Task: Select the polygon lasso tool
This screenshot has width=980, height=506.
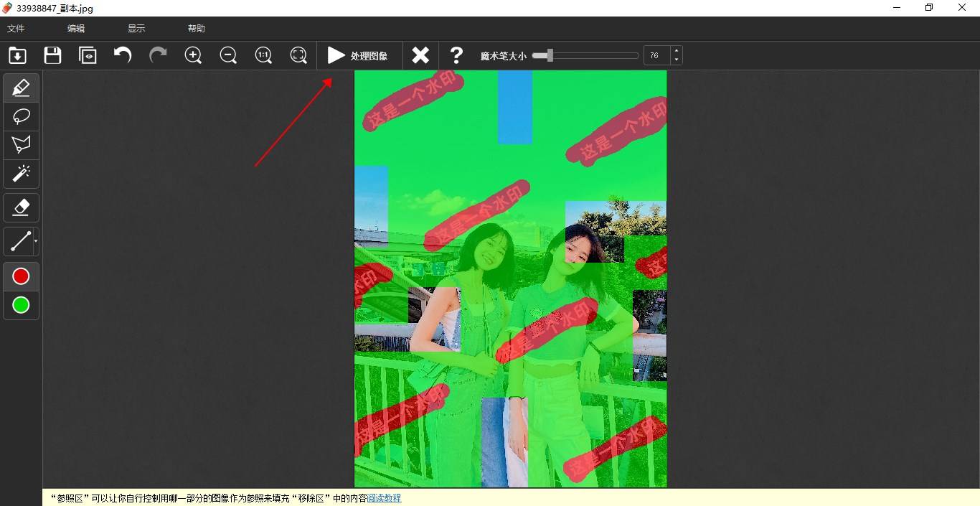Action: pyautogui.click(x=21, y=144)
